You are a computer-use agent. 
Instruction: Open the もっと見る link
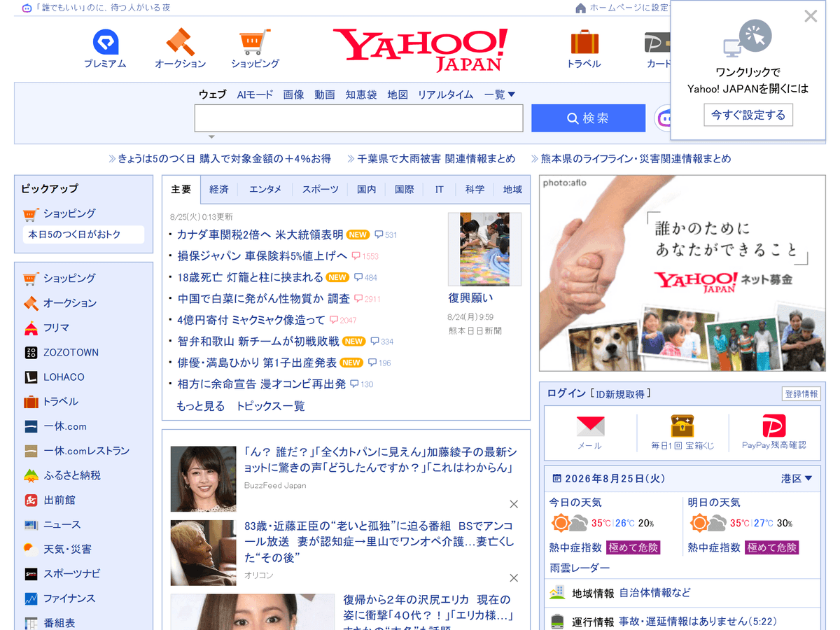[201, 406]
